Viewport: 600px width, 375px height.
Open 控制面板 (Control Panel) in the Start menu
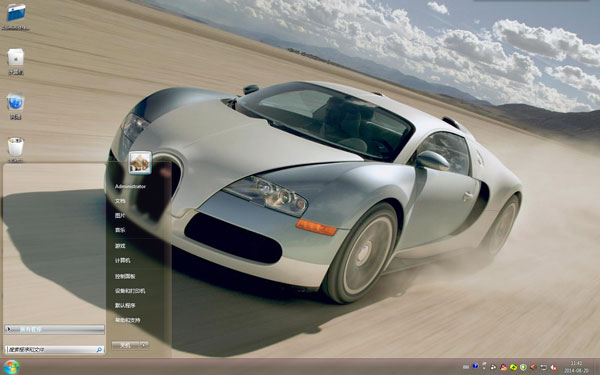click(125, 276)
